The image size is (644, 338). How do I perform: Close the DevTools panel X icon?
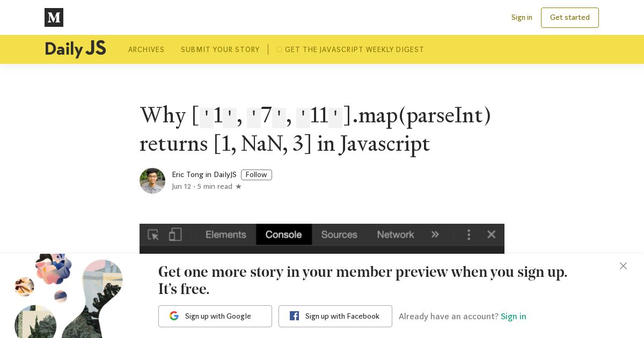pyautogui.click(x=491, y=234)
